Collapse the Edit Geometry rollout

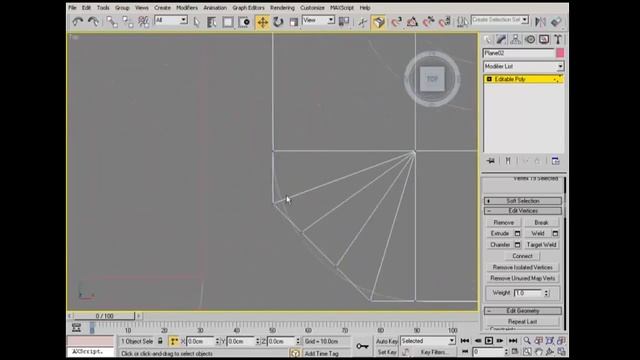pyautogui.click(x=523, y=311)
